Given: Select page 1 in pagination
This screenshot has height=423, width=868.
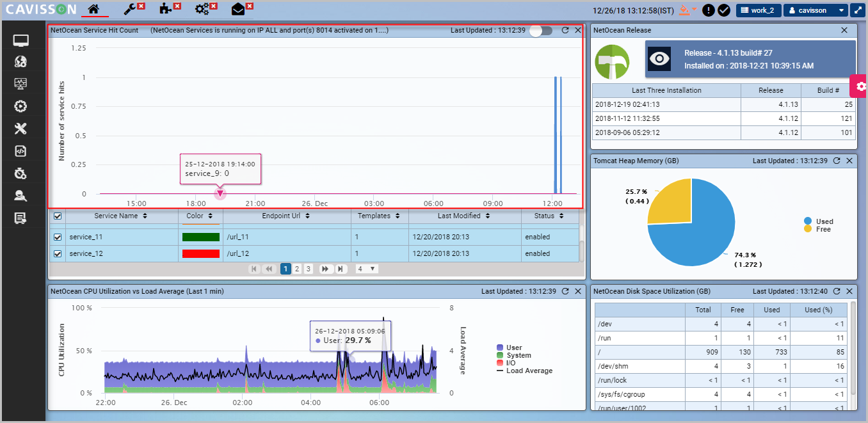Looking at the screenshot, I should click(285, 269).
